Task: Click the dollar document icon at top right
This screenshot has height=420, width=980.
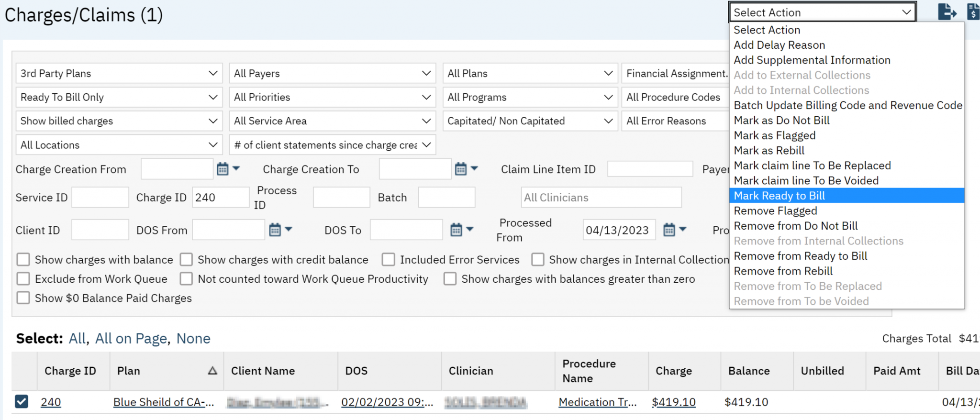Action: pos(973,11)
